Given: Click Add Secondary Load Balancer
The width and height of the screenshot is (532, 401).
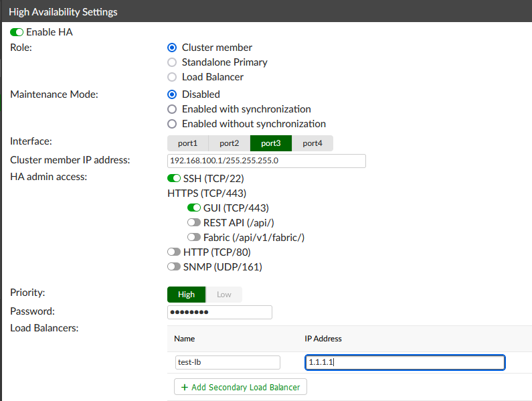Looking at the screenshot, I should tap(240, 387).
